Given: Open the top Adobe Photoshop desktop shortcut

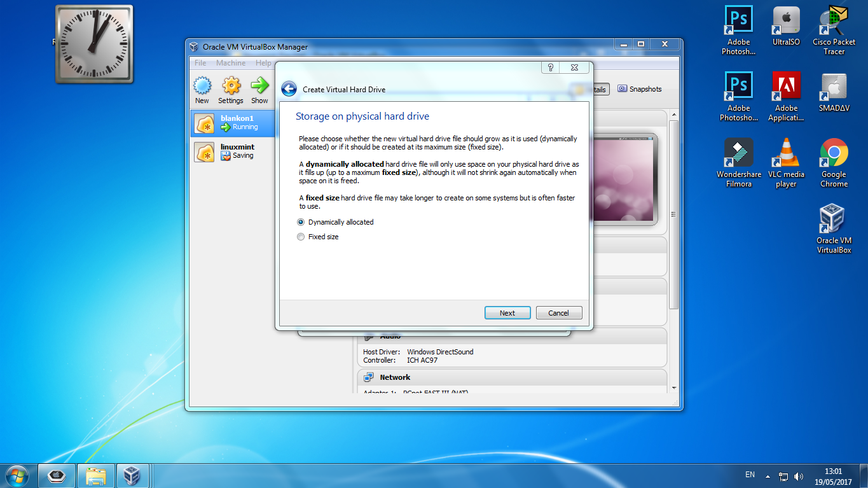Looking at the screenshot, I should coord(738,31).
